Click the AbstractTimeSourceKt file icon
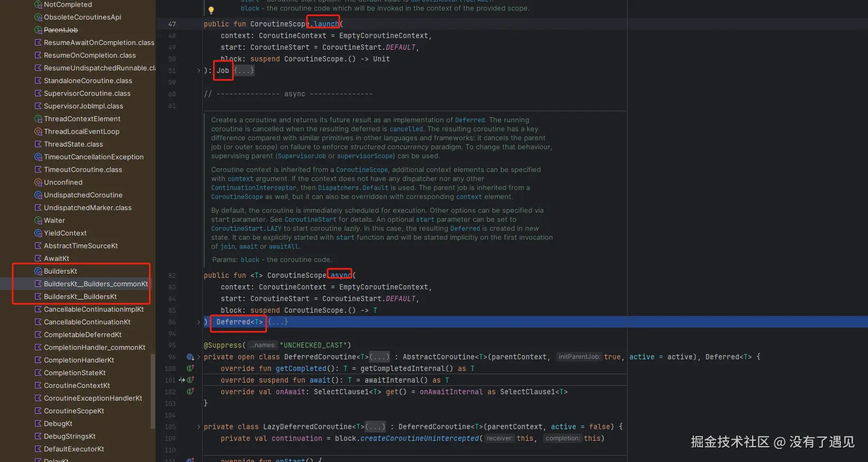 tap(38, 246)
